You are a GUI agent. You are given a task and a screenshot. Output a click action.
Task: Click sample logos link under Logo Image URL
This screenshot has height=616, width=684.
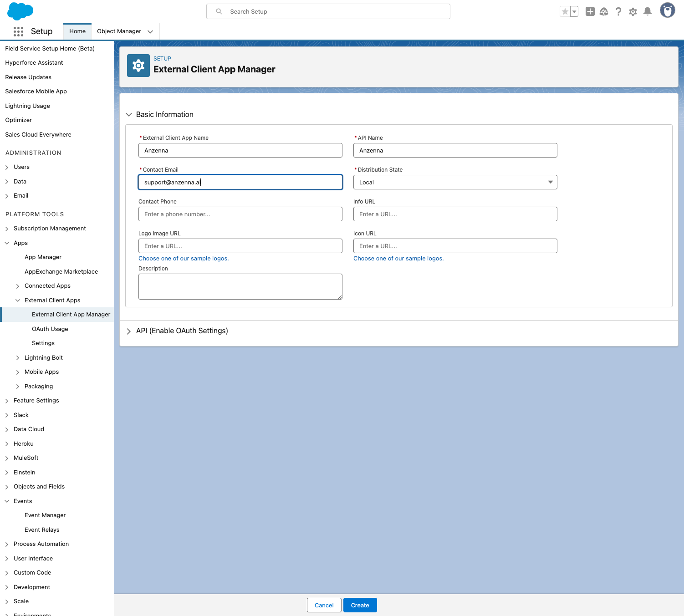(184, 259)
